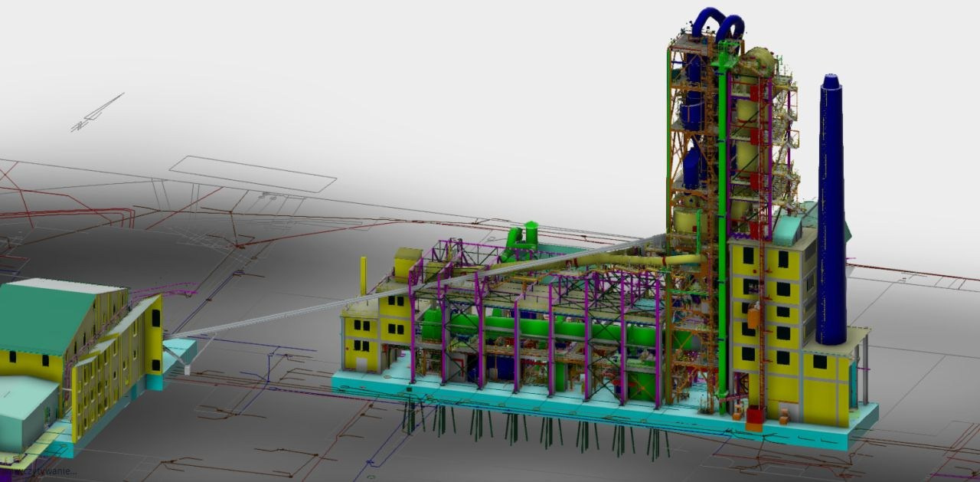Click the twin blue curved pipes atop tower
The height and width of the screenshot is (482, 980).
tap(720, 21)
